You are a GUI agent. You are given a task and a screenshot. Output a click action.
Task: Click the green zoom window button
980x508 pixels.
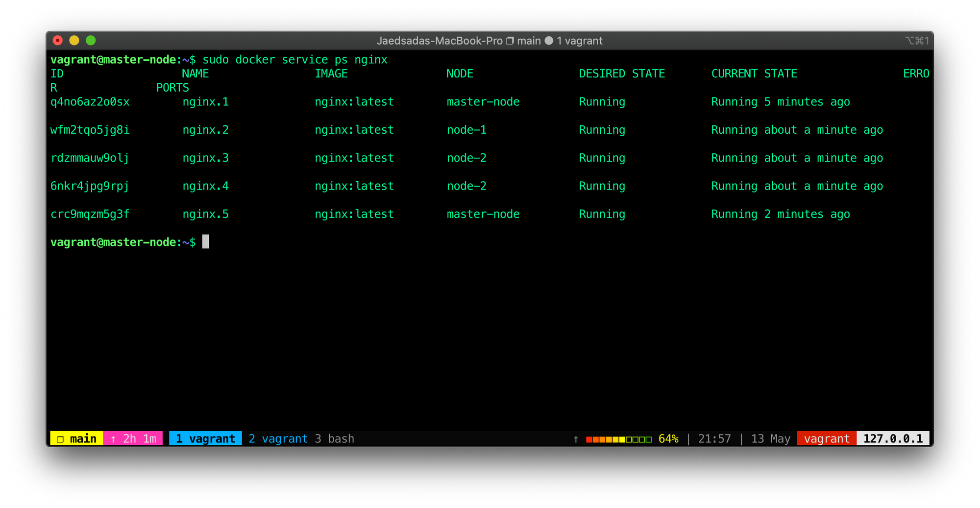coord(91,41)
